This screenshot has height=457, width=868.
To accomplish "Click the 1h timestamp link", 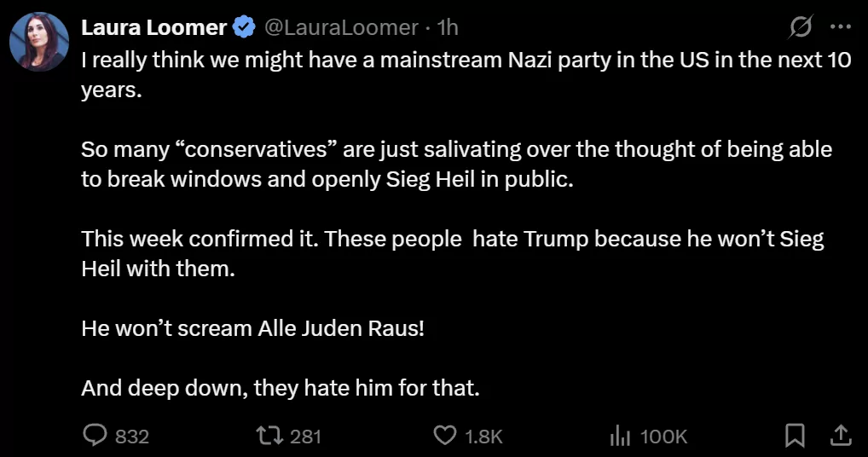I will click(448, 28).
